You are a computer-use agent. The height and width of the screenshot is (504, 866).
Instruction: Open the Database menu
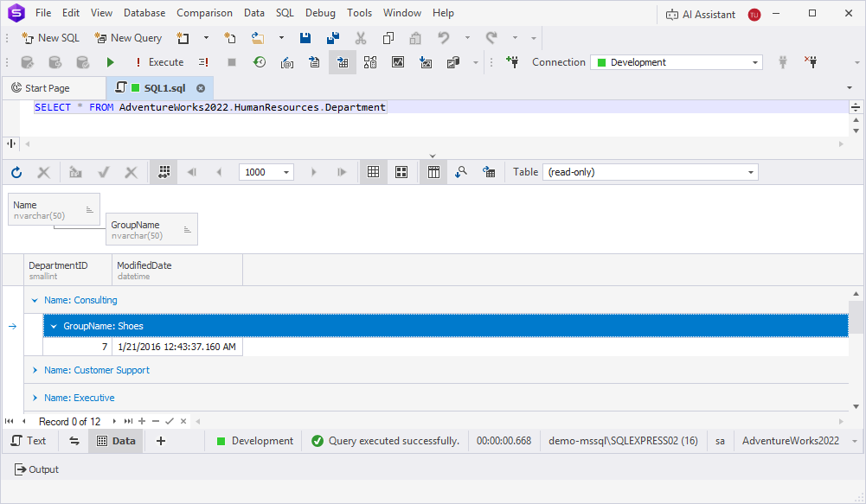coord(144,13)
